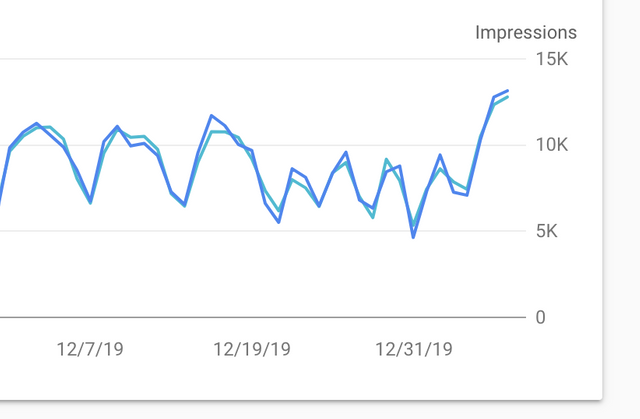Click the blue peak right after 12/31/19
Viewport: 640px width, 419px height.
pos(440,155)
